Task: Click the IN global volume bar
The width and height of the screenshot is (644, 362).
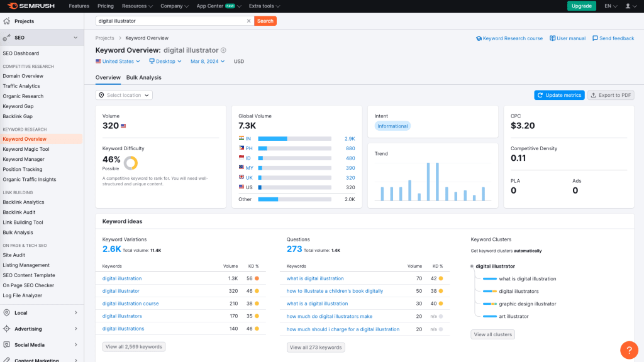Action: pos(294,139)
